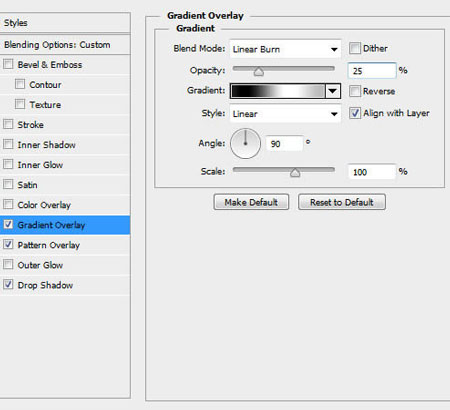Check the Inner Glow checkbox
Image resolution: width=450 pixels, height=410 pixels.
pos(8,164)
